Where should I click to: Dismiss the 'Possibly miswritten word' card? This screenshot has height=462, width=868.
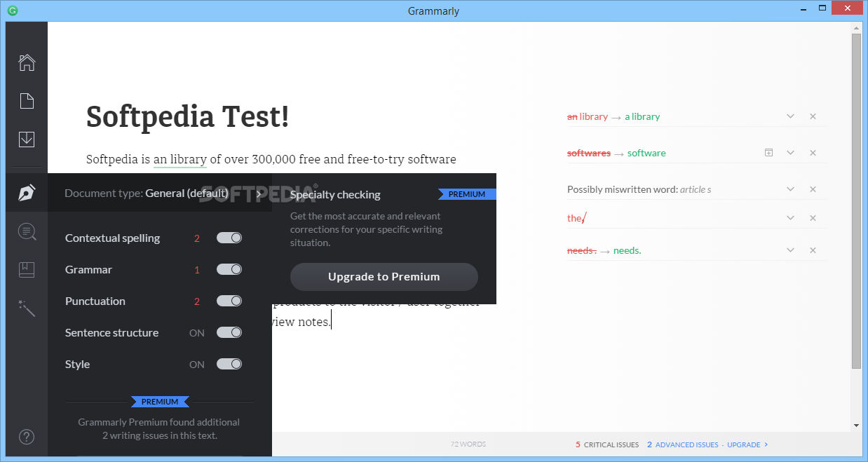click(813, 189)
